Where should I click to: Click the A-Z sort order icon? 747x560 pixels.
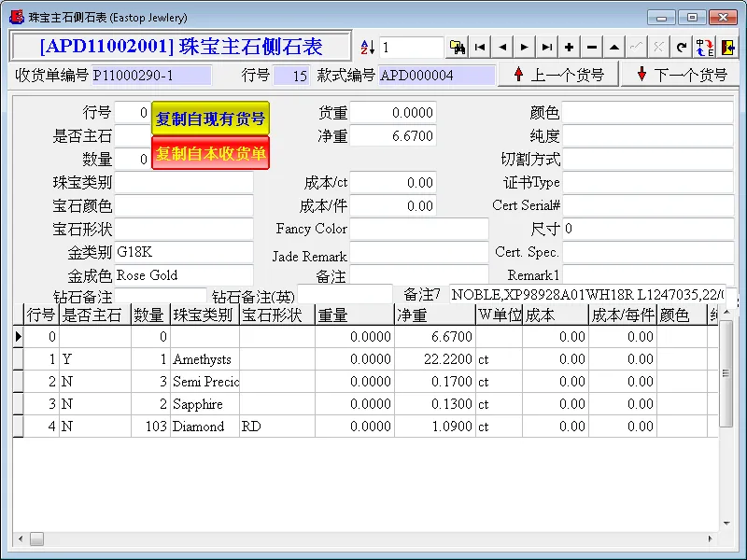[x=367, y=48]
